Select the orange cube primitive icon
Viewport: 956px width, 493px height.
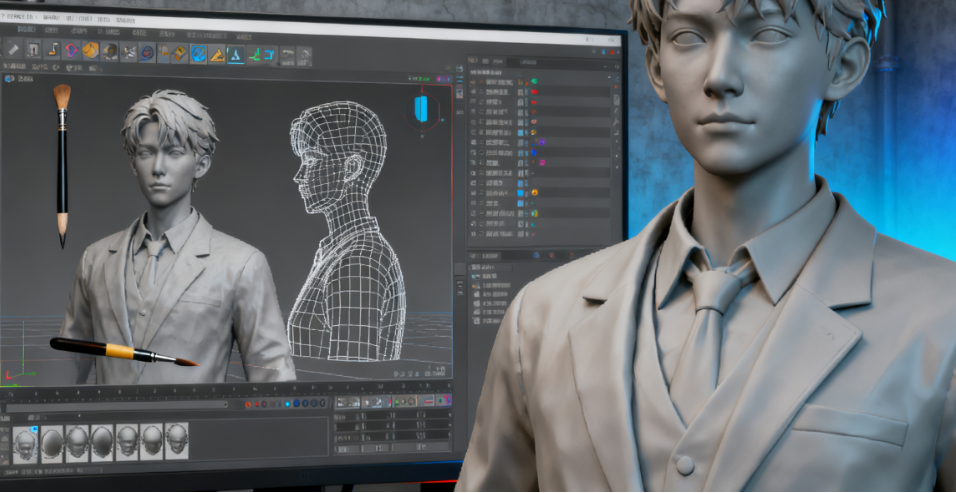pyautogui.click(x=90, y=50)
